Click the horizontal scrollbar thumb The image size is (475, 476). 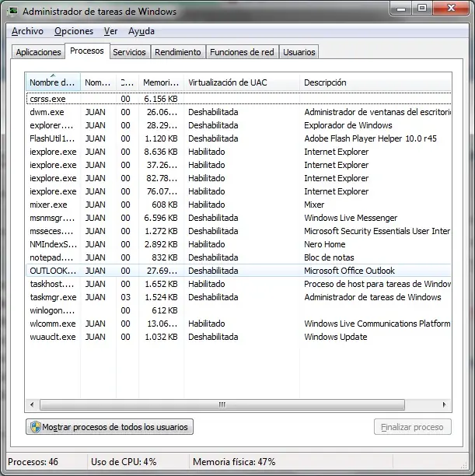(x=222, y=404)
